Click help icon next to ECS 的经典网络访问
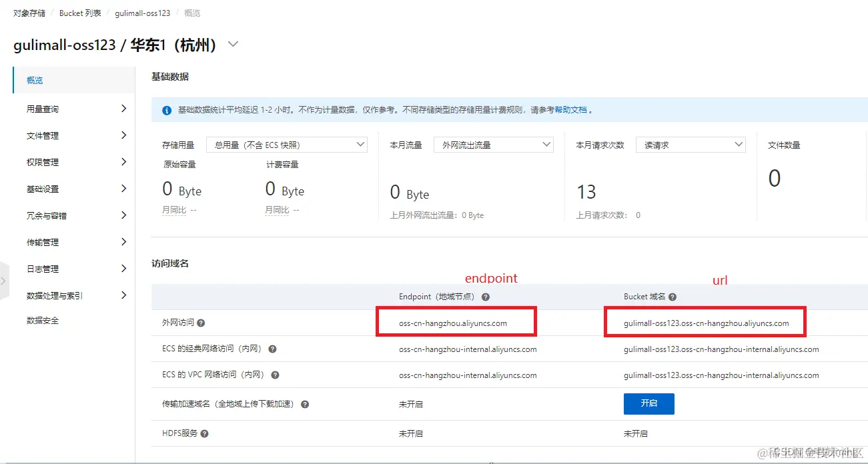 tap(272, 349)
